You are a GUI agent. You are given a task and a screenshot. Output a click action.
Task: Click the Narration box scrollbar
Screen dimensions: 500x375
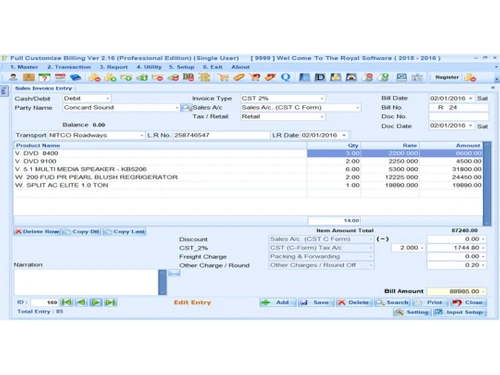(162, 282)
